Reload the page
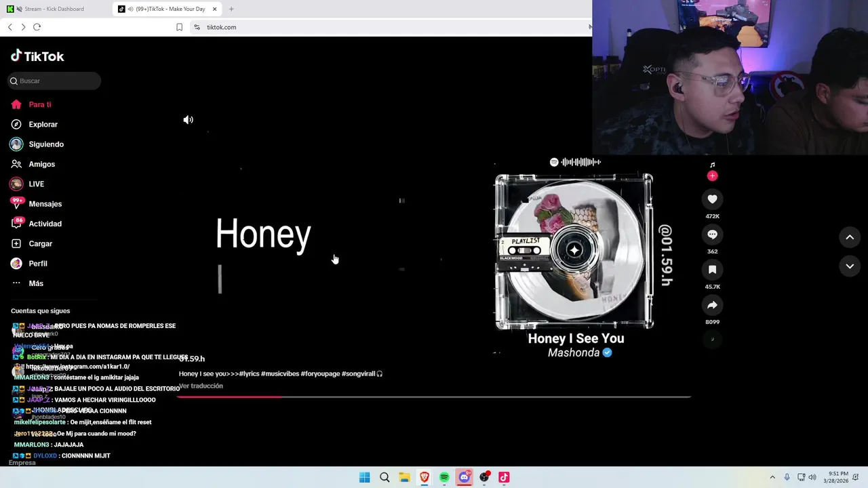 coord(37,27)
